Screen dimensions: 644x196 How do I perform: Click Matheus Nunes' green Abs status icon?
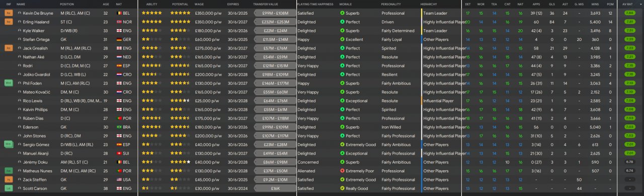pyautogui.click(x=9, y=171)
